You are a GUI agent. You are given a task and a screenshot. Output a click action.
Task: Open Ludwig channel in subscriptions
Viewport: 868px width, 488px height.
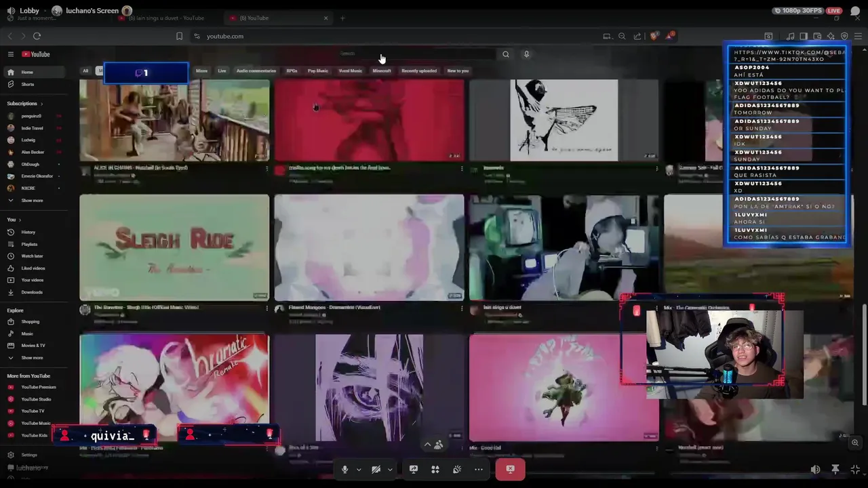point(34,140)
